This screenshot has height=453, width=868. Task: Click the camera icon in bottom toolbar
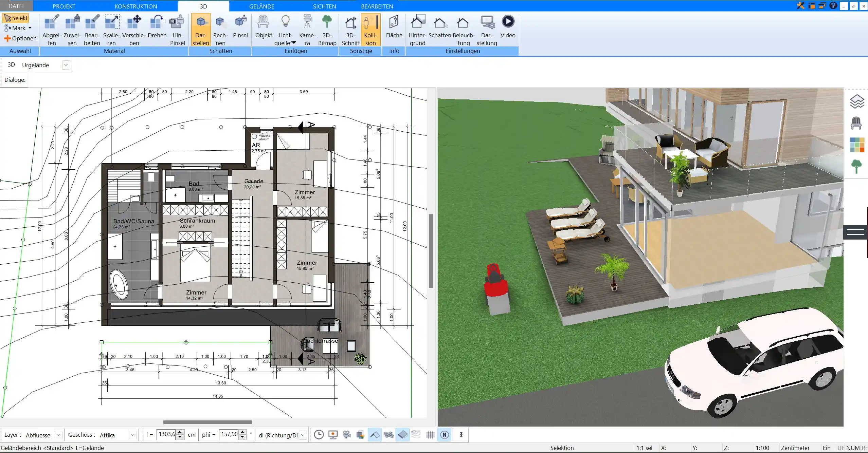[347, 435]
